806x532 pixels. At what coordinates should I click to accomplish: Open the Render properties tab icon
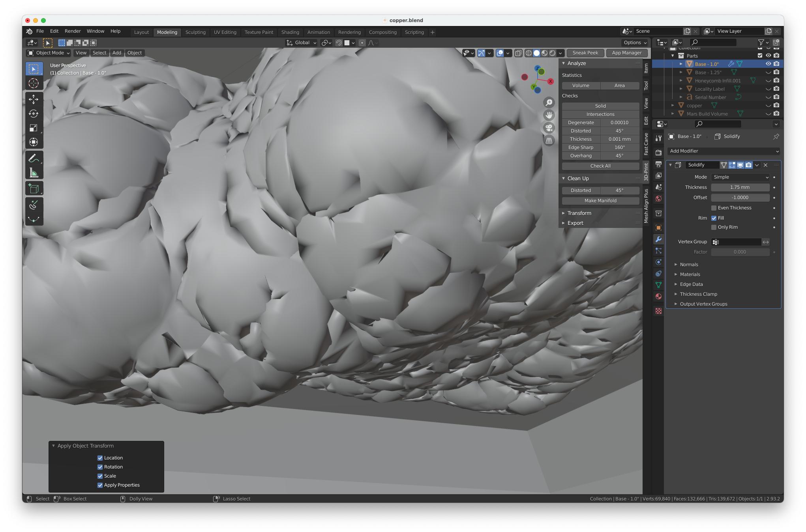pos(658,152)
